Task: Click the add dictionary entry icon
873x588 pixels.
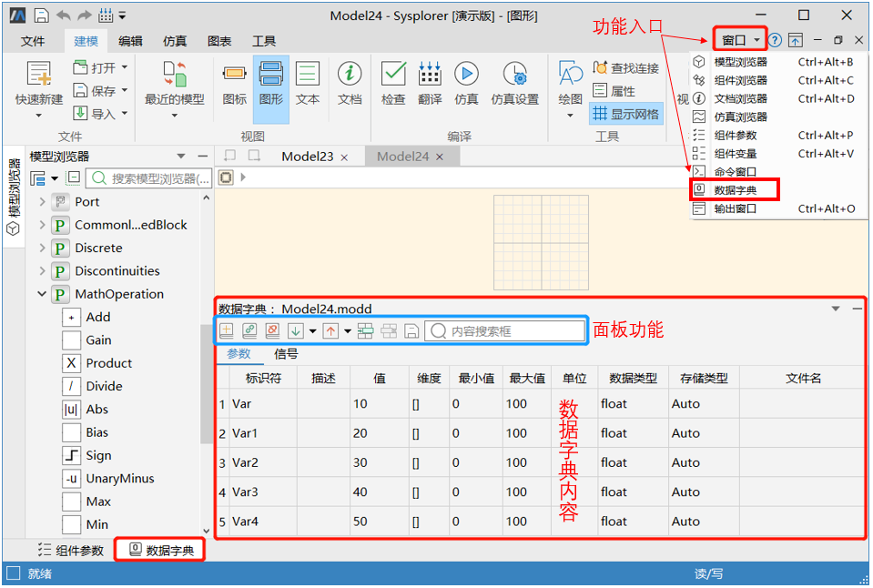Action: click(227, 330)
